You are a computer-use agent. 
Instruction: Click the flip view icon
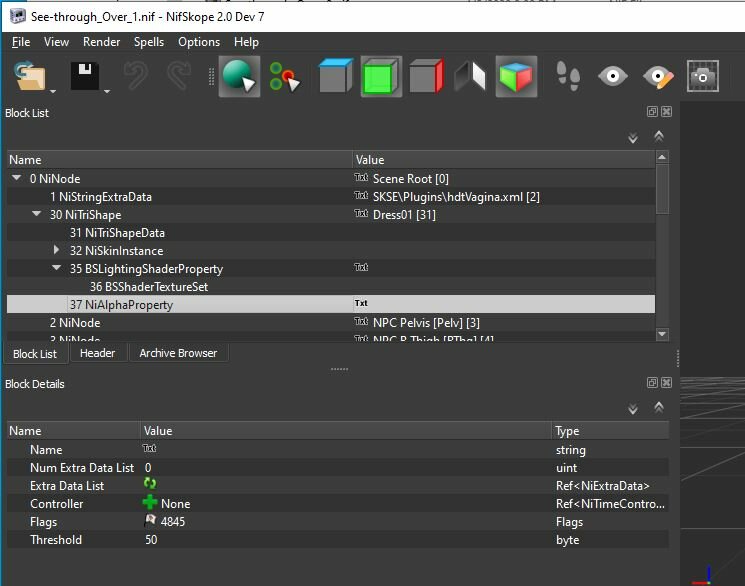click(470, 76)
